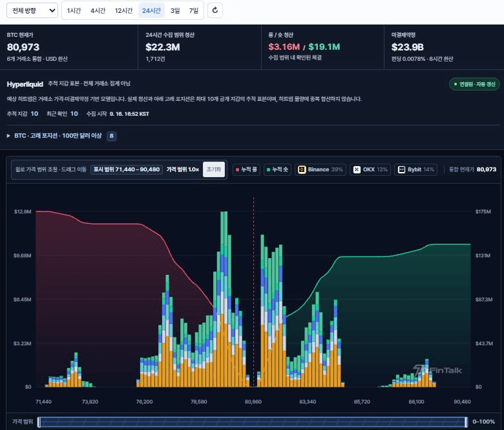Viewport: 504px width, 430px height.
Task: Click the $23.9B open interest value
Action: click(407, 47)
